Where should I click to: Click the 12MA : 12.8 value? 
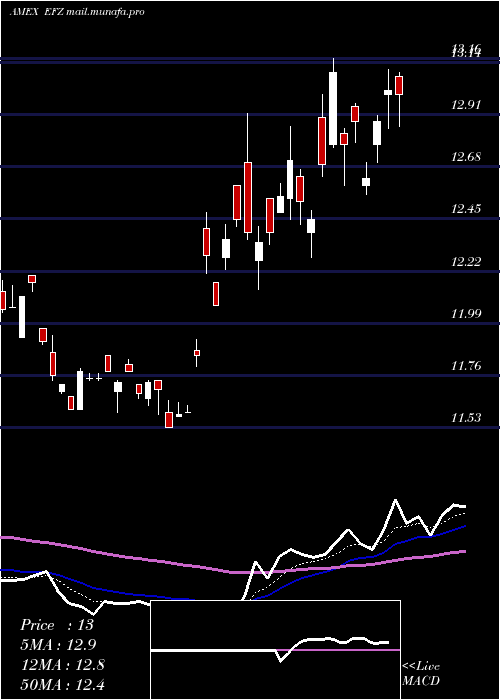(x=63, y=665)
